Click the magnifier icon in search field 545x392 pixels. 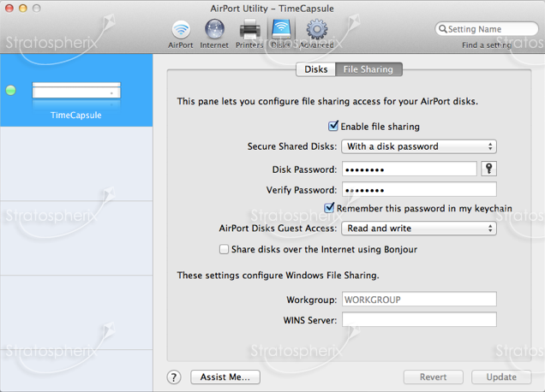(442, 29)
